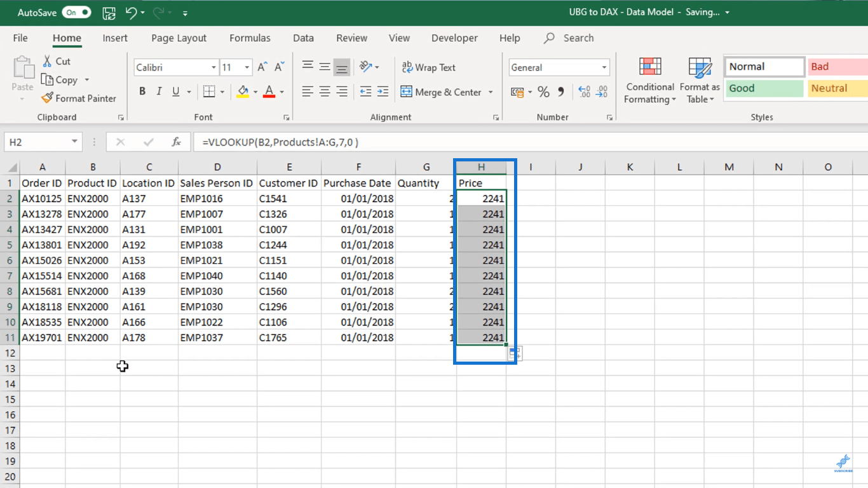The image size is (868, 488).
Task: Switch to the Insert tab
Action: tap(115, 38)
